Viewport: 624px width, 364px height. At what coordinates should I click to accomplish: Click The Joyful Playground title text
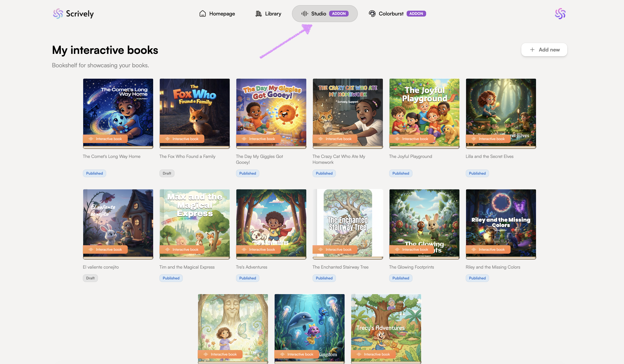coord(410,156)
